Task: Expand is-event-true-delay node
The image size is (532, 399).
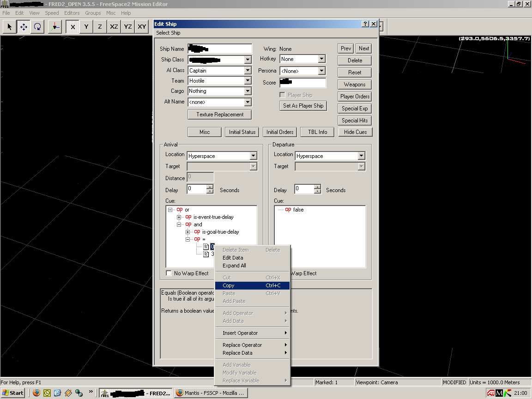Action: tap(179, 217)
